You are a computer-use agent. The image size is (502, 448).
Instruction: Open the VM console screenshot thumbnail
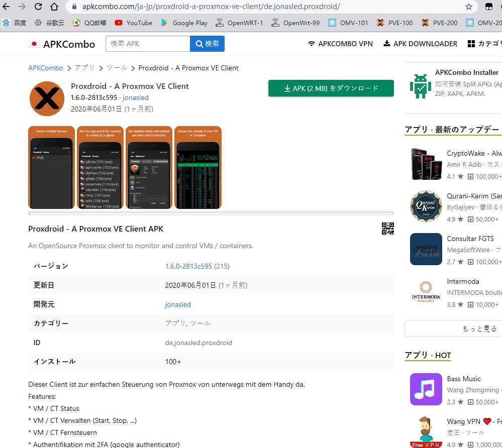point(198,167)
